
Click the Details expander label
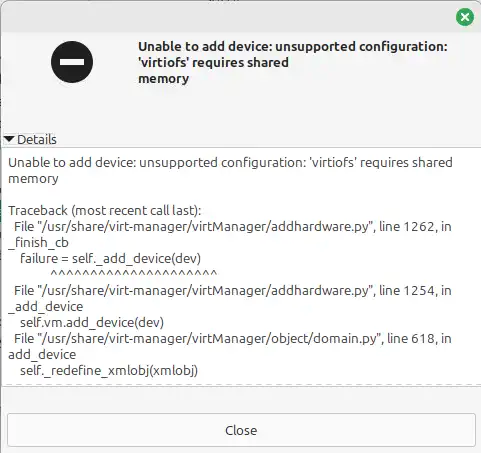point(37,139)
